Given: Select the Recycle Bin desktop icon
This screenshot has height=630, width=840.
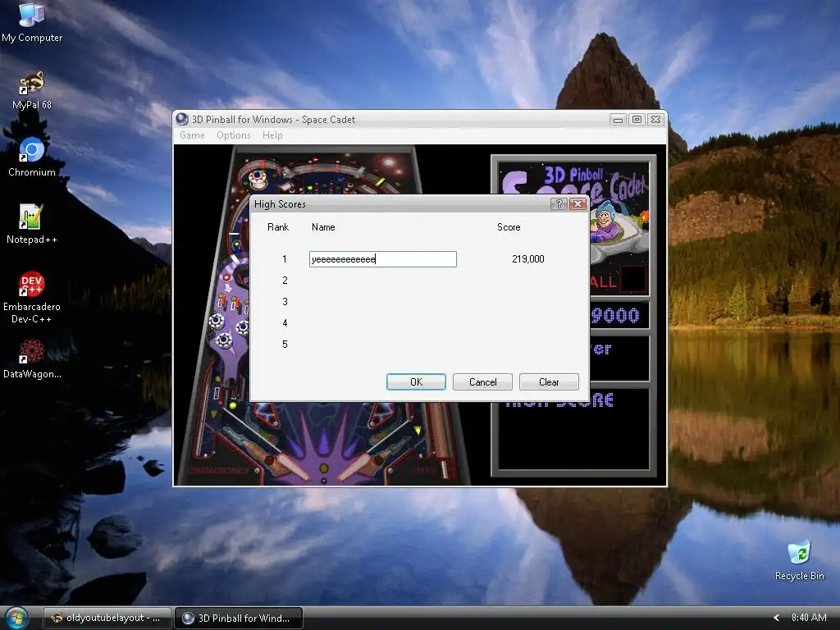Looking at the screenshot, I should click(799, 561).
